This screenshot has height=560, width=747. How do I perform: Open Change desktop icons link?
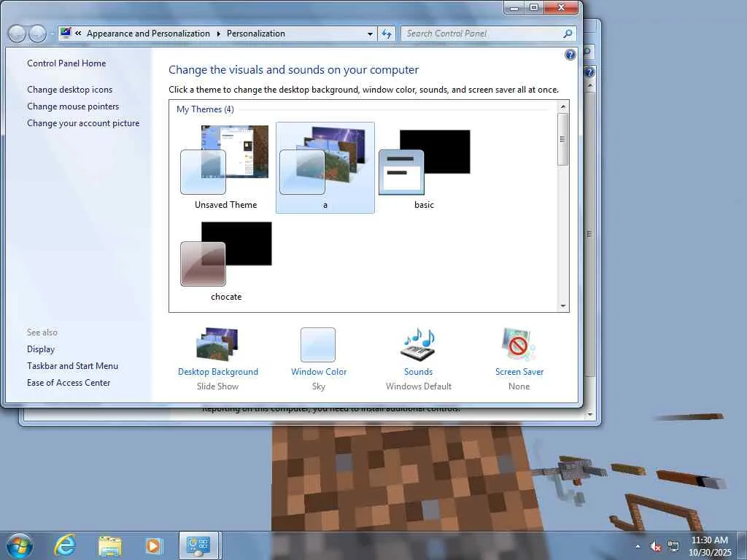pos(69,90)
